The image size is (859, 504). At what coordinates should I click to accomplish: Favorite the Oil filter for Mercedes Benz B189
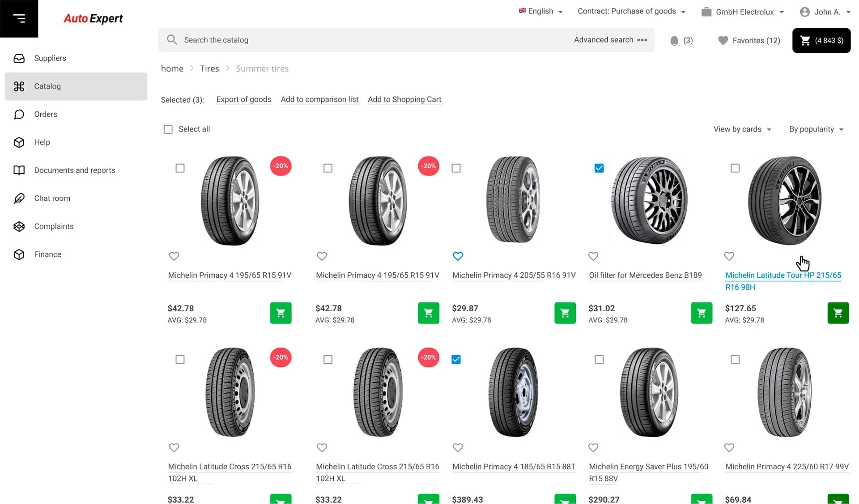click(593, 256)
